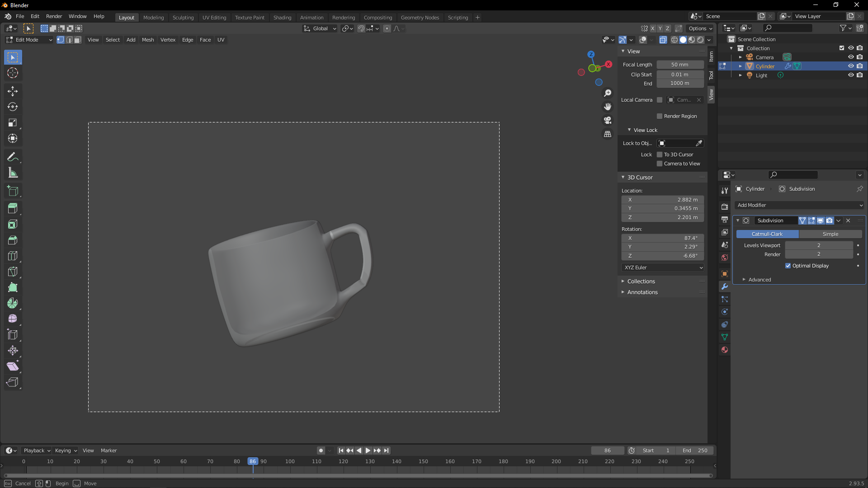
Task: Switch to the Sculpting workspace tab
Action: click(x=183, y=18)
